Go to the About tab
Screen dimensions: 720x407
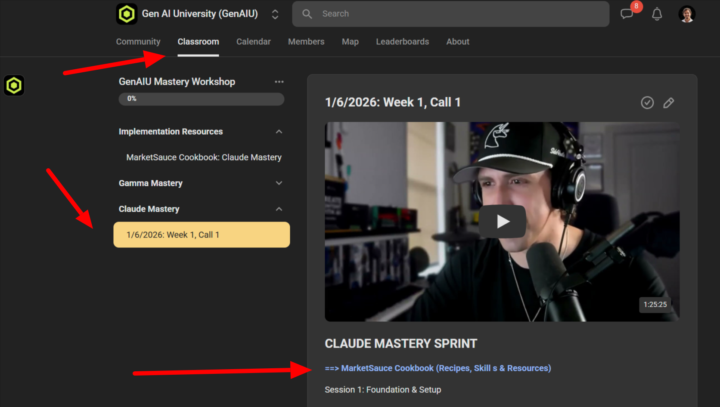458,42
